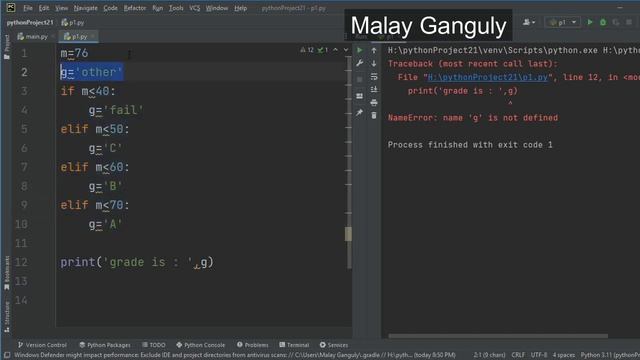Open the Project tool window sidebar button
Viewport: 640px width, 360px height.
[x=7, y=46]
